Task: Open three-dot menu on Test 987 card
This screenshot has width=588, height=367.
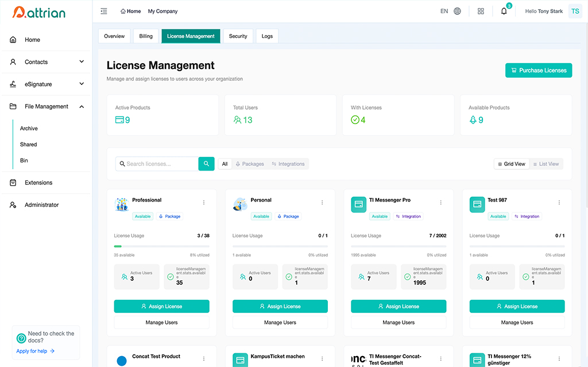Action: (559, 202)
